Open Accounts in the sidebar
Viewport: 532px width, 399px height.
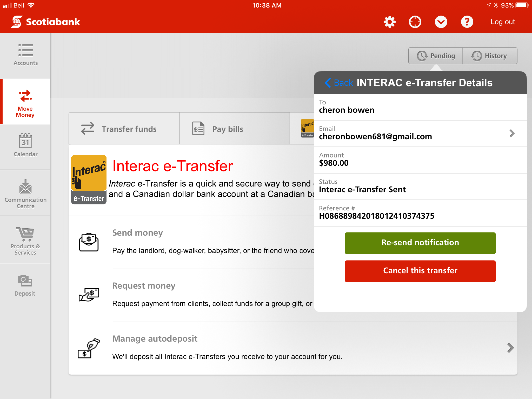click(25, 55)
